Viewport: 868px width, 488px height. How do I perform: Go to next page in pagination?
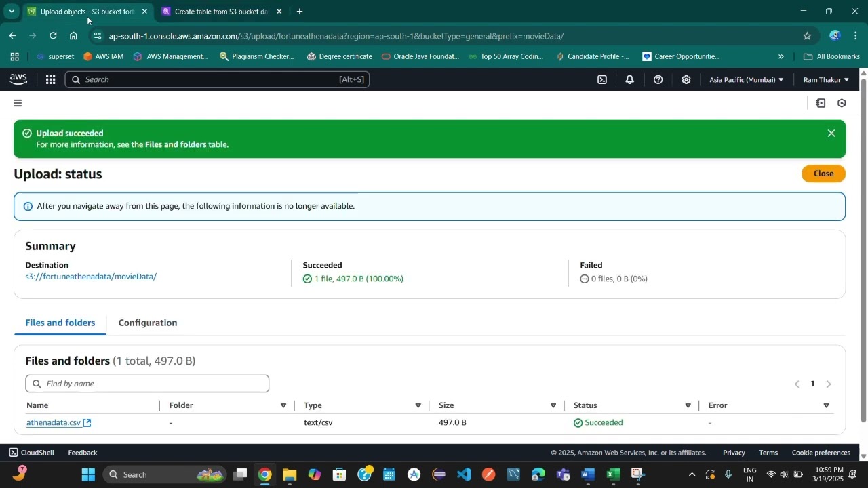[x=828, y=384]
